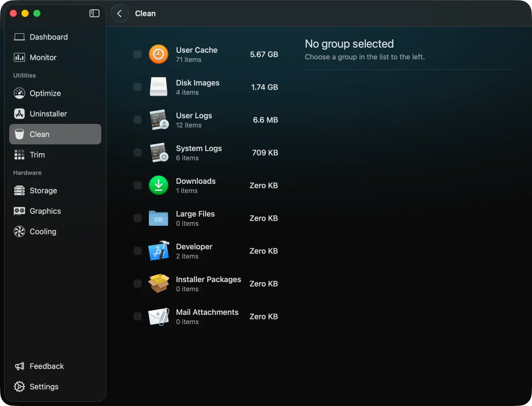The width and height of the screenshot is (532, 406).
Task: Show the Storage hardware panel
Action: (55, 190)
